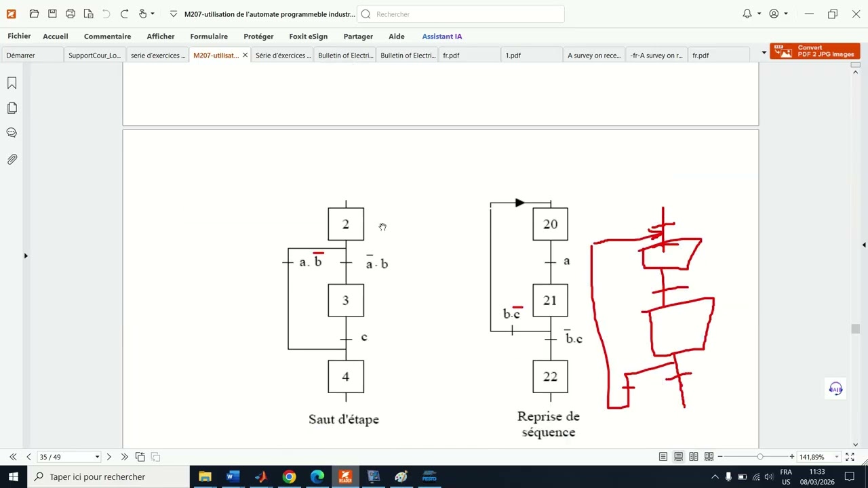Viewport: 868px width, 488px height.
Task: Close the M207-utilisat... document tab
Action: (245, 55)
